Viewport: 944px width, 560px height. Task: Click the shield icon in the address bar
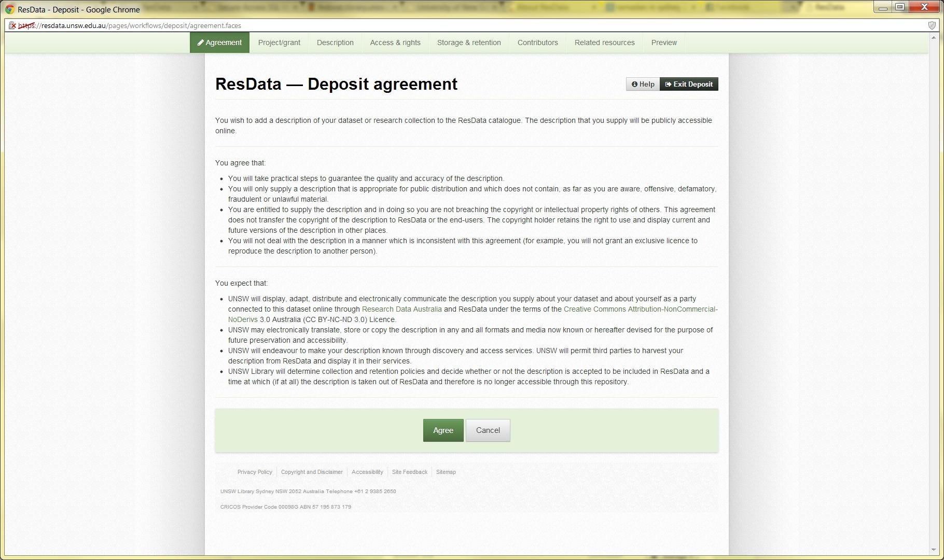932,24
